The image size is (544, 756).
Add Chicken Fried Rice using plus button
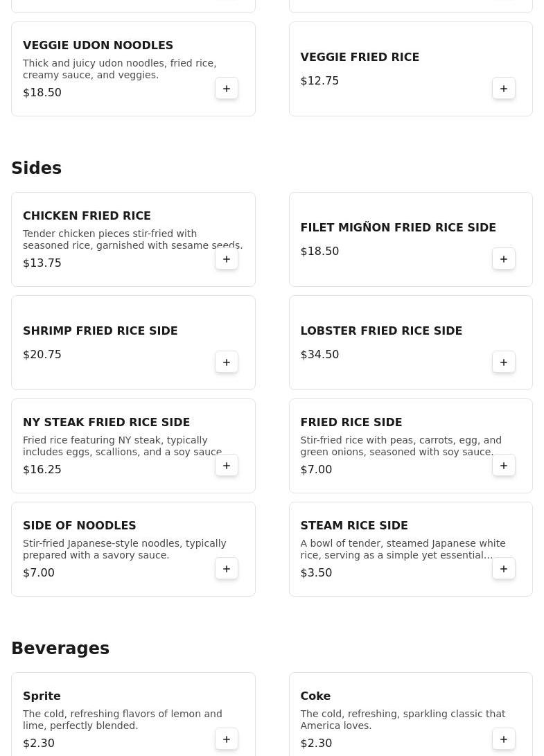click(x=226, y=259)
